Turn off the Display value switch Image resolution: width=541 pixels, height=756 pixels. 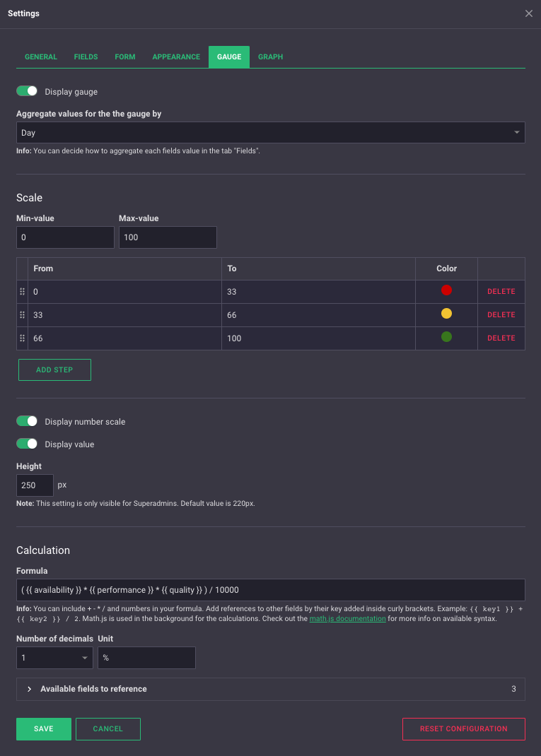pyautogui.click(x=27, y=444)
